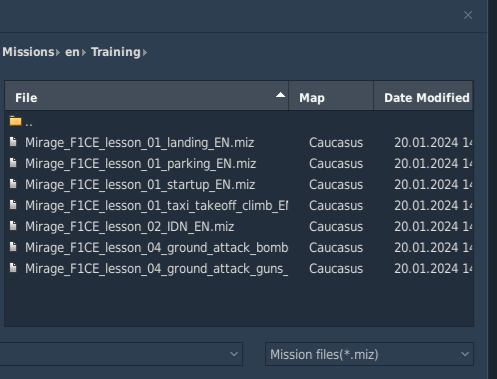The width and height of the screenshot is (497, 379).
Task: Click the file icon beside ground_attack_guns mission
Action: [x=13, y=268]
